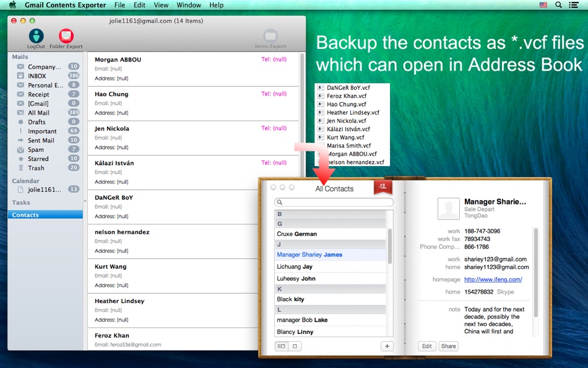Select the Jen Nickola contact row
Image resolution: width=588 pixels, height=368 pixels.
[x=193, y=138]
